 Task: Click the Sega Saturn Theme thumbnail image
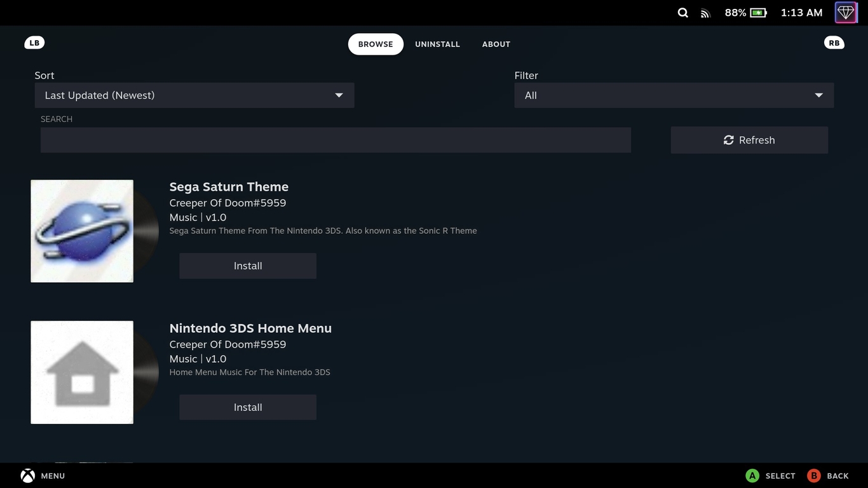point(81,231)
